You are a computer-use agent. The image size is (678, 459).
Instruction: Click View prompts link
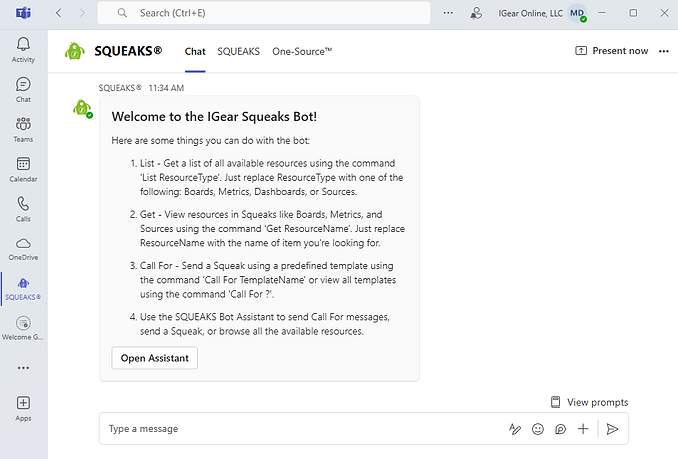(x=589, y=402)
